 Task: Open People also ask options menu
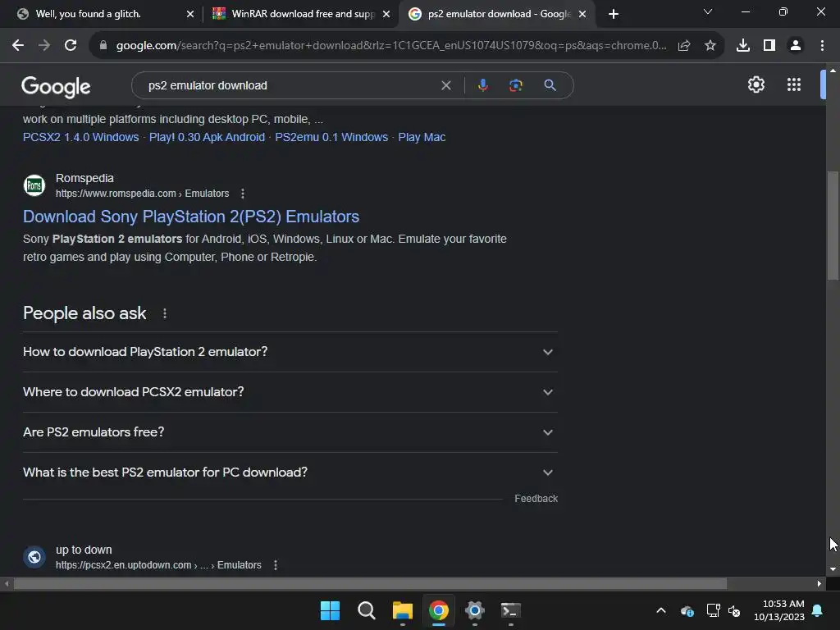[164, 313]
